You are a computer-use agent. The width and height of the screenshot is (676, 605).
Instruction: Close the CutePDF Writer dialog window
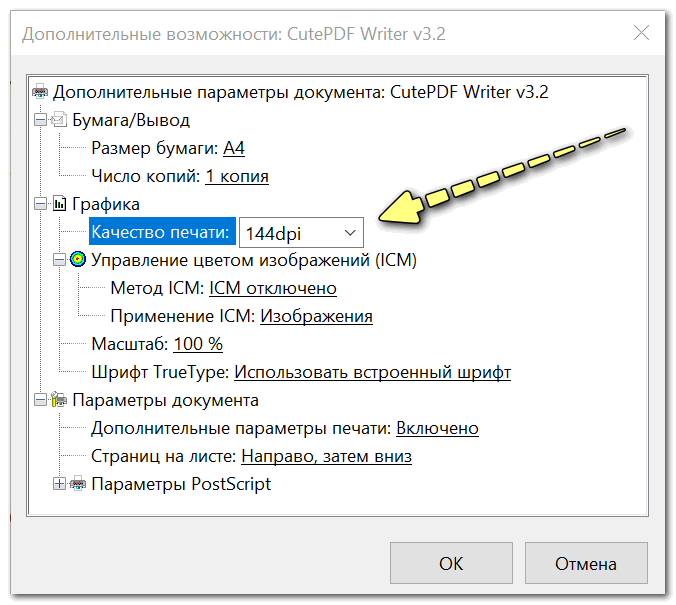point(641,33)
